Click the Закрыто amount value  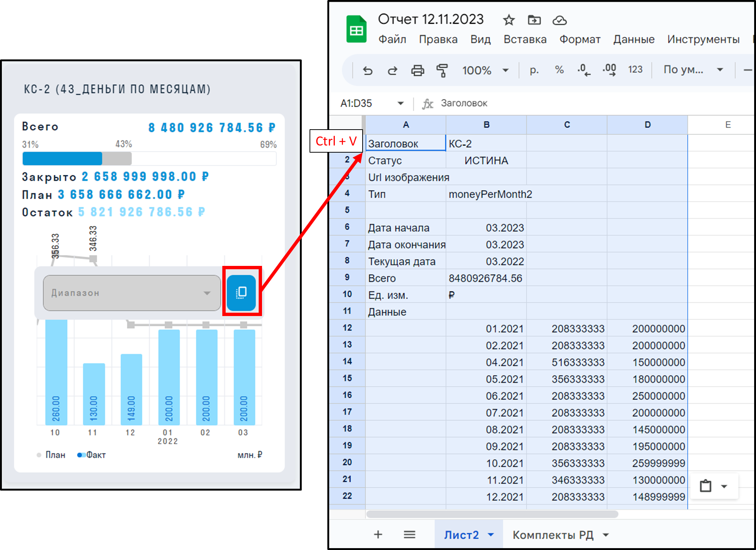(145, 176)
